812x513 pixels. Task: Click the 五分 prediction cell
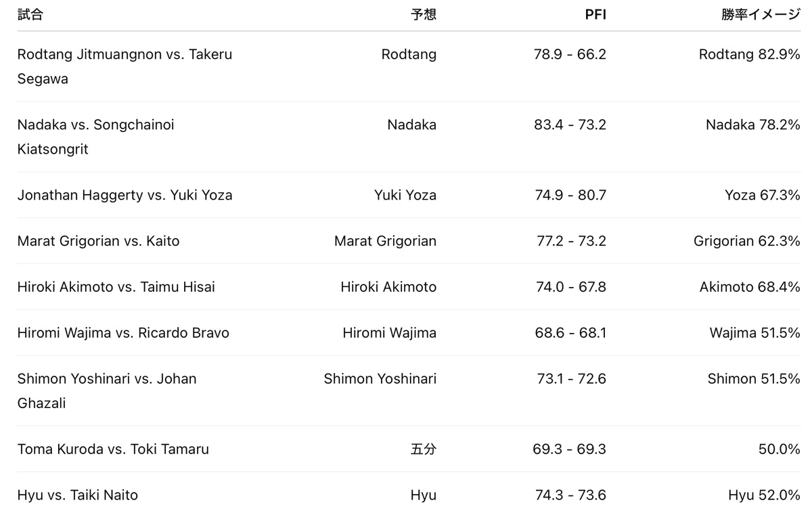coord(424,449)
